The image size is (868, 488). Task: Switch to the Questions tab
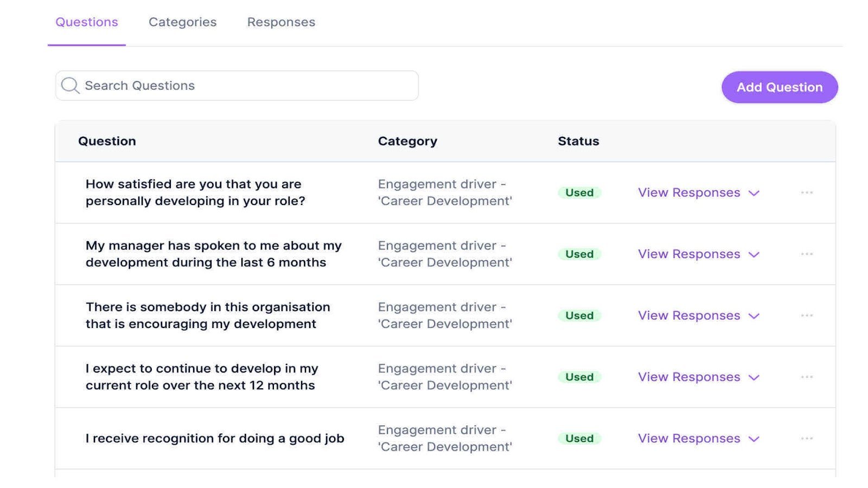click(87, 22)
